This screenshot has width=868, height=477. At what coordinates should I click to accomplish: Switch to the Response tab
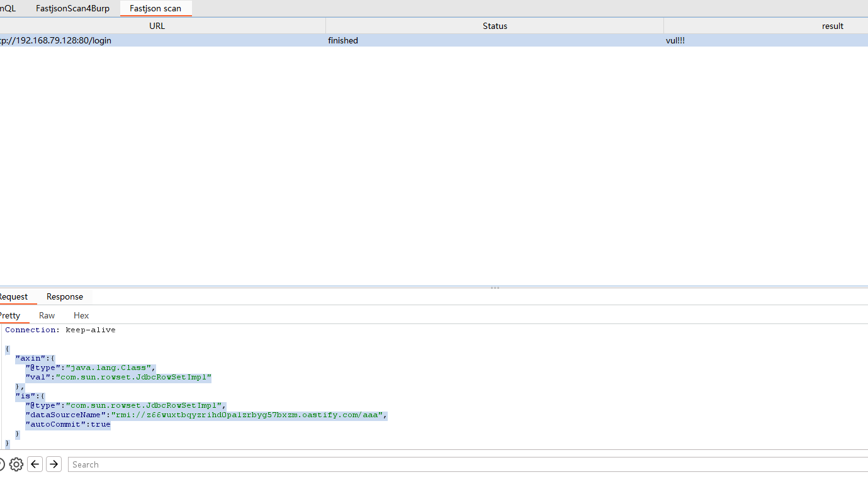click(64, 296)
